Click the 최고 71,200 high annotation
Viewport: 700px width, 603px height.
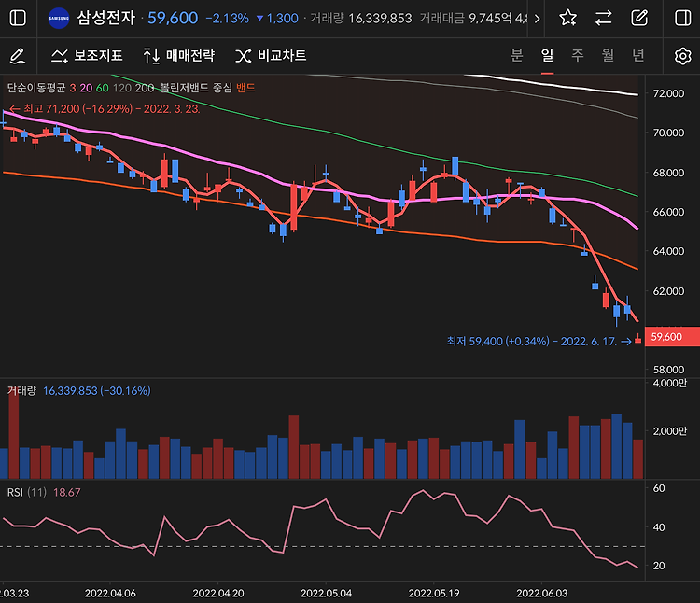click(x=105, y=109)
